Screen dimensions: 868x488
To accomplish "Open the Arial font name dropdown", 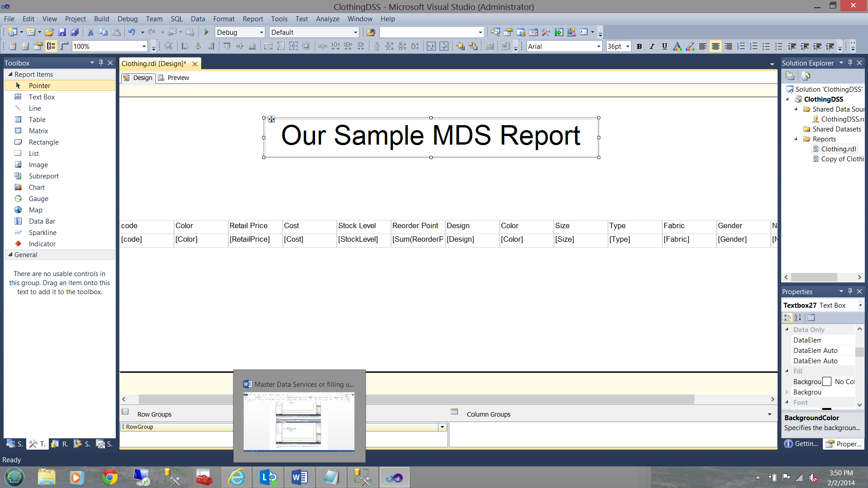I will 599,46.
